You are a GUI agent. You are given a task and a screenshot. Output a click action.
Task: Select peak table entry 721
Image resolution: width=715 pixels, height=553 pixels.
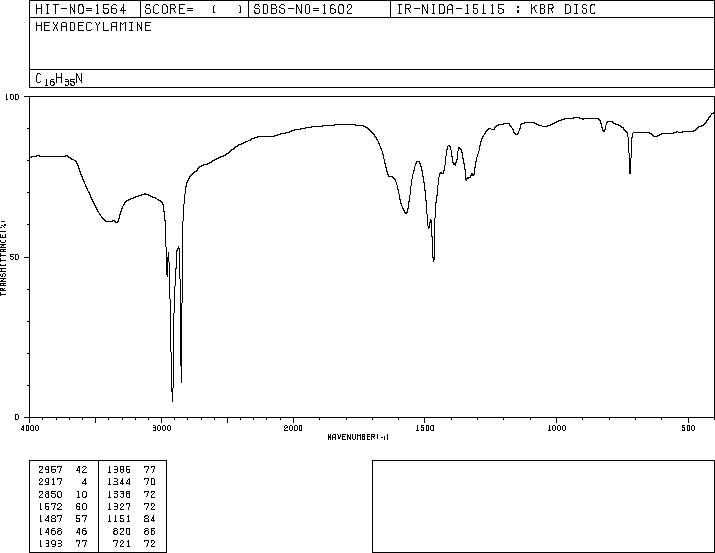(x=122, y=544)
